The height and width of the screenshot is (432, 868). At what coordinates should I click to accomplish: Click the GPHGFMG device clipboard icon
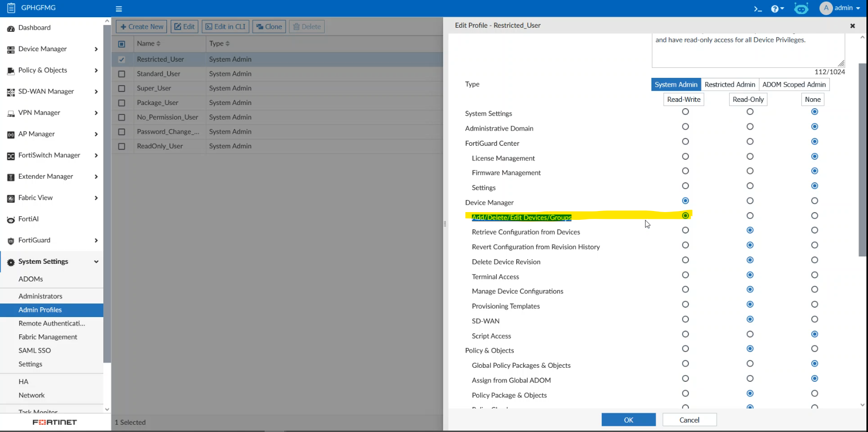[11, 8]
